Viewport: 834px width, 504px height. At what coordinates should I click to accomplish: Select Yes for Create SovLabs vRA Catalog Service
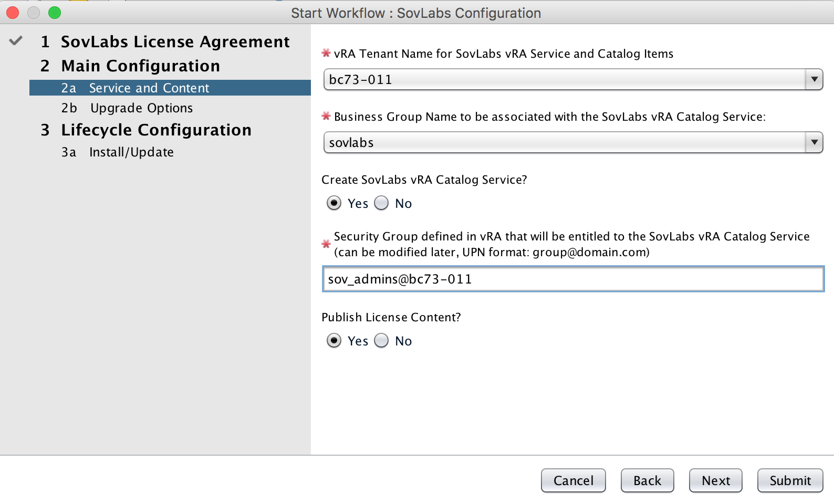pos(334,203)
